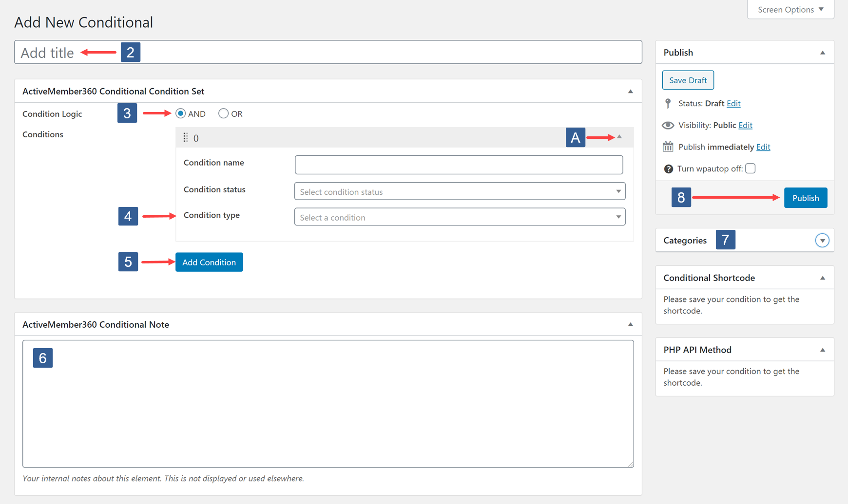Image resolution: width=848 pixels, height=504 pixels.
Task: Collapse the condition row using its triangle icon
Action: (x=619, y=137)
